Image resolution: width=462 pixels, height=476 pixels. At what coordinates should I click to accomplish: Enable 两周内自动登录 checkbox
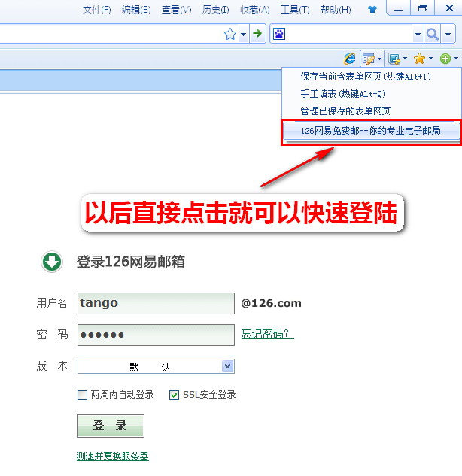82,395
